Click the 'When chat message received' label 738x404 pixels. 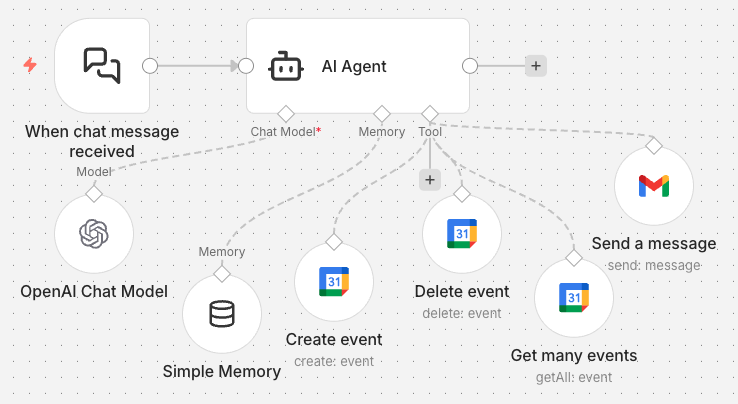(102, 141)
